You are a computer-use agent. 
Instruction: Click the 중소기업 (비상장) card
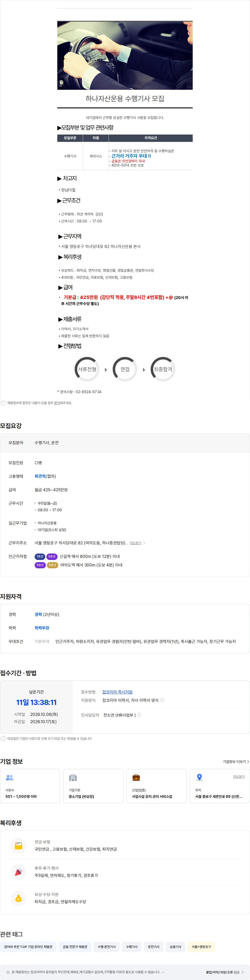pyautogui.click(x=93, y=786)
